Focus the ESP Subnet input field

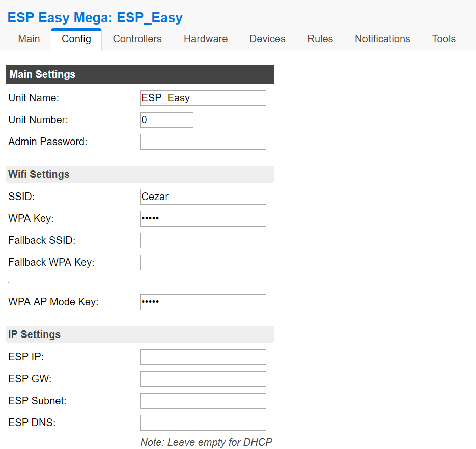click(x=203, y=401)
